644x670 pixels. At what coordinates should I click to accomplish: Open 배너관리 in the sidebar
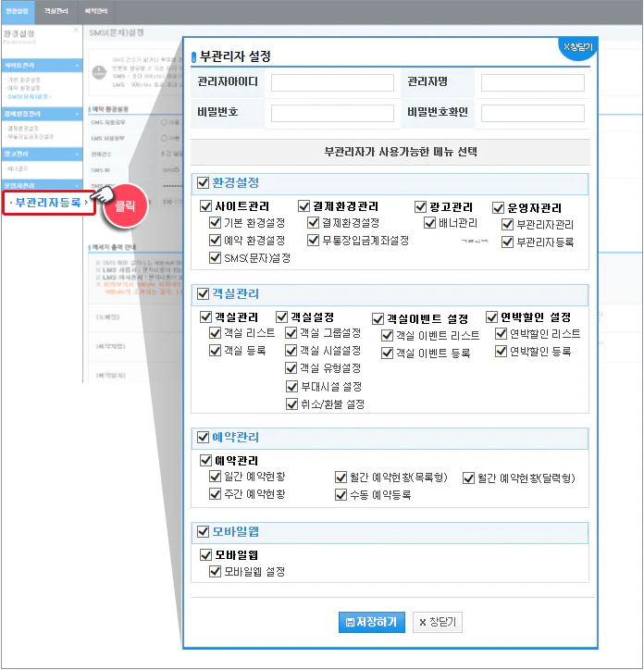tap(17, 168)
